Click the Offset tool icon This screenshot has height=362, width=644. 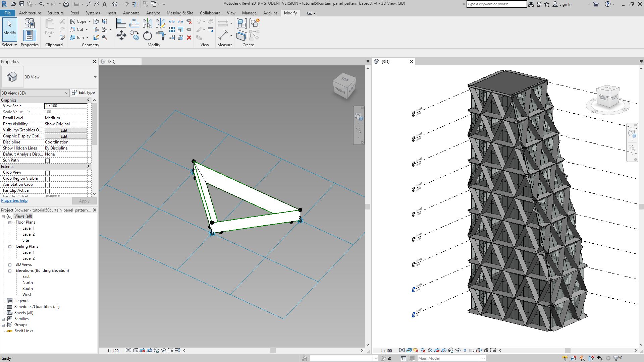pos(135,23)
